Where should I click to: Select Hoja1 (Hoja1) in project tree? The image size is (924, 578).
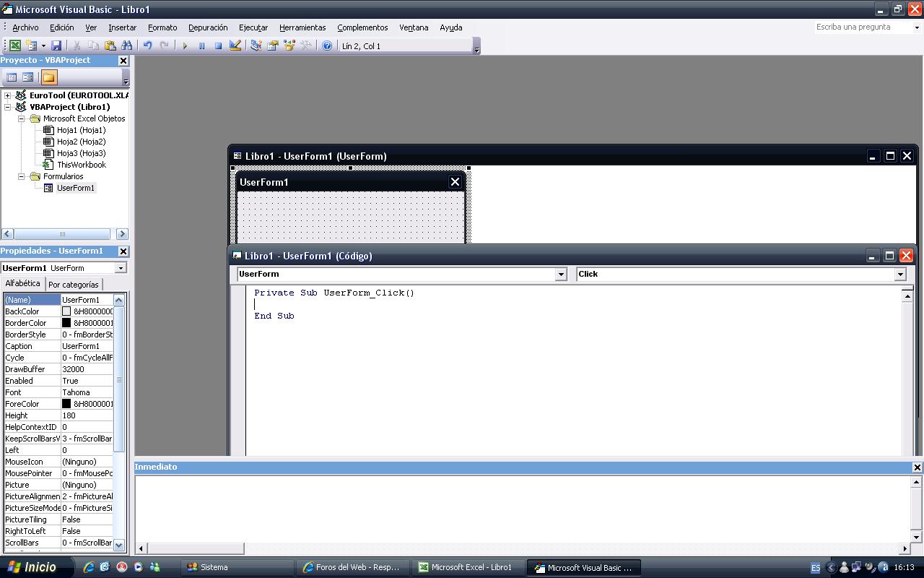pyautogui.click(x=81, y=130)
